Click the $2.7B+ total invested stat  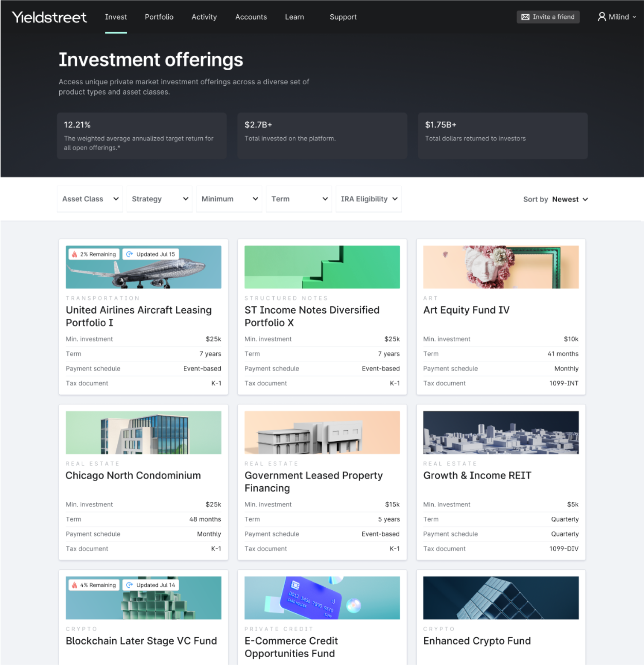pos(322,136)
